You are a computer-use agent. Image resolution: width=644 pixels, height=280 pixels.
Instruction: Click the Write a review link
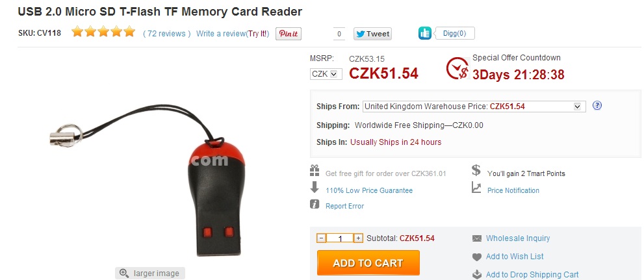(x=233, y=34)
